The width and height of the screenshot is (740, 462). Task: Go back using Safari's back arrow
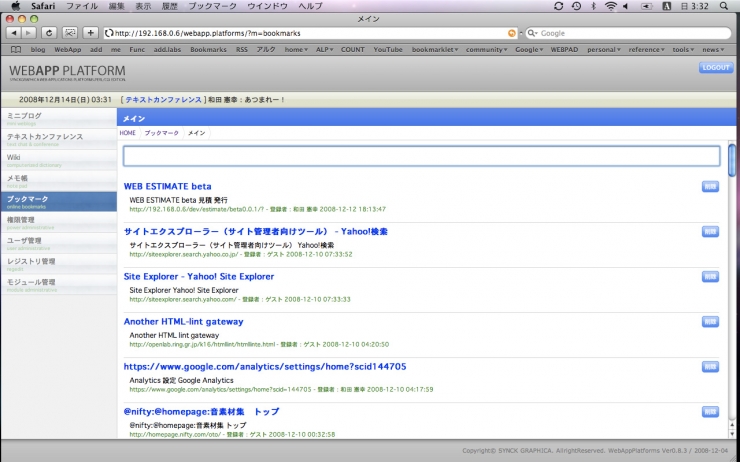point(14,33)
